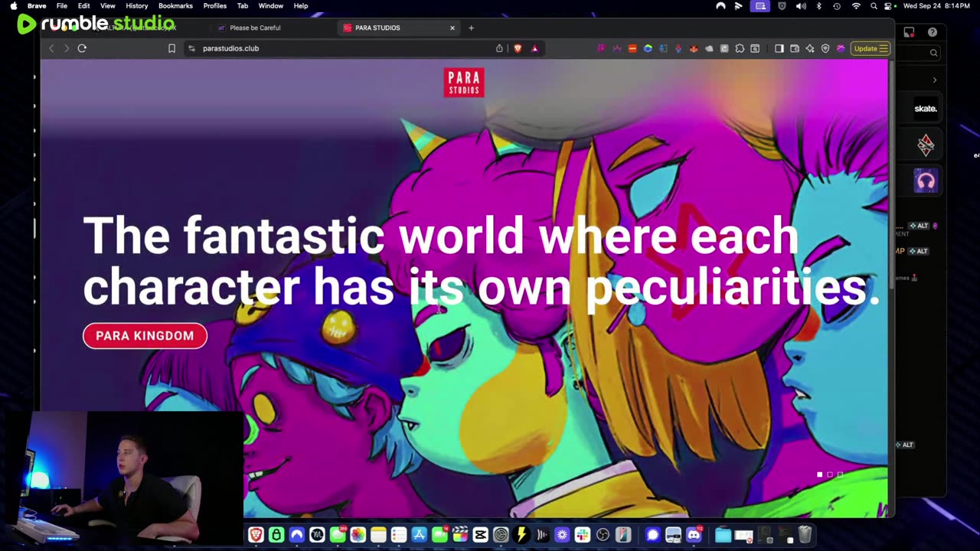Open the page share icon
Viewport: 980px width, 551px height.
pyautogui.click(x=499, y=48)
